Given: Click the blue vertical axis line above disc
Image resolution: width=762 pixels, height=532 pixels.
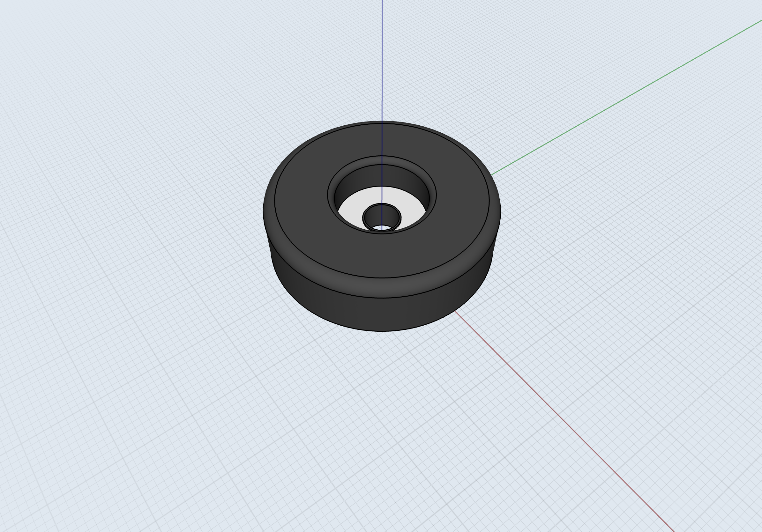Looking at the screenshot, I should pyautogui.click(x=382, y=61).
